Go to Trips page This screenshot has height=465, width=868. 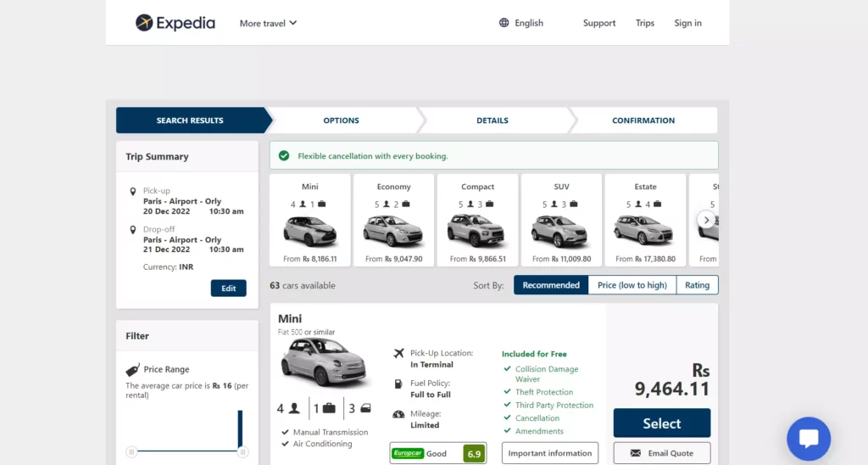coord(644,23)
